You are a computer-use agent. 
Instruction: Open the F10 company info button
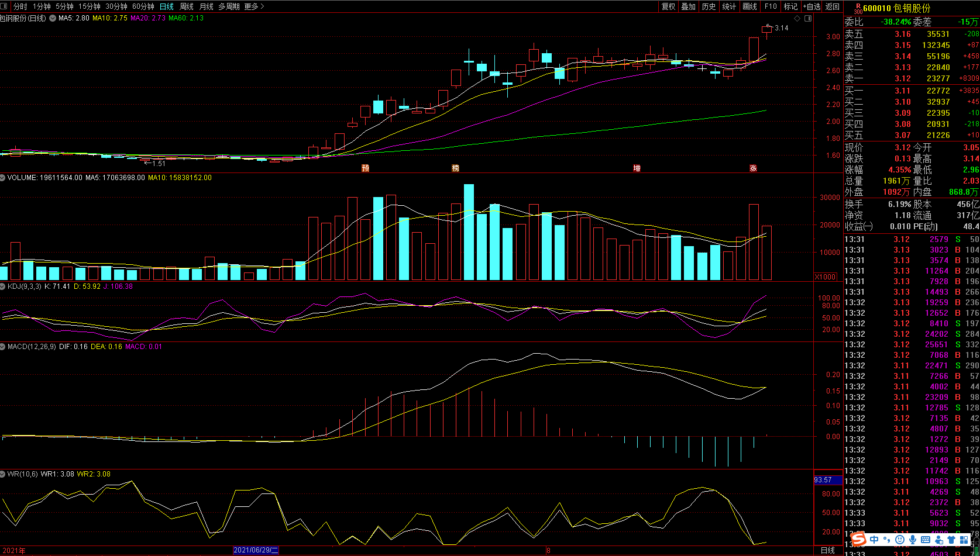coord(771,6)
